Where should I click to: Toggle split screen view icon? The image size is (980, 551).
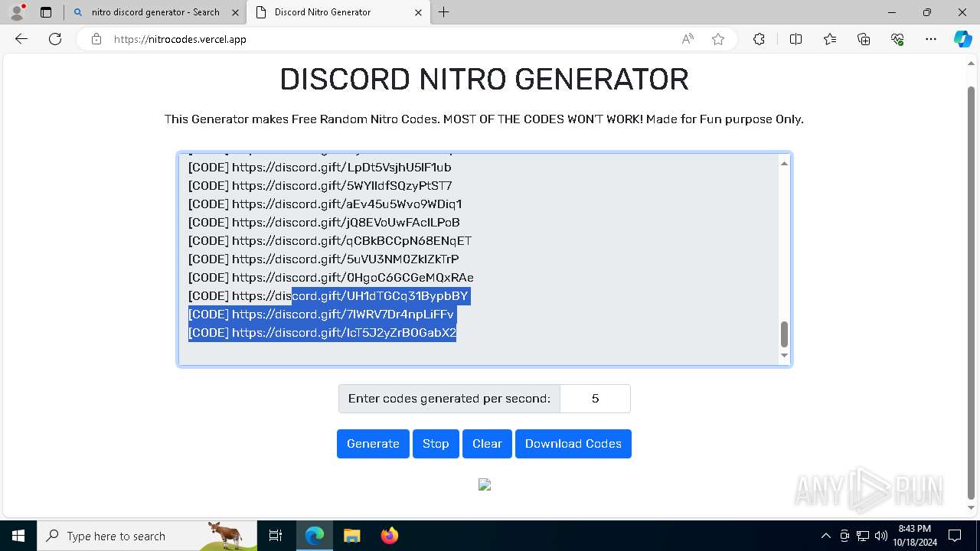(x=795, y=39)
